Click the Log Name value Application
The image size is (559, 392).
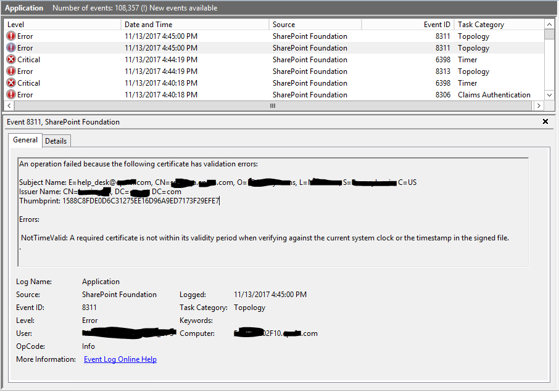(101, 282)
